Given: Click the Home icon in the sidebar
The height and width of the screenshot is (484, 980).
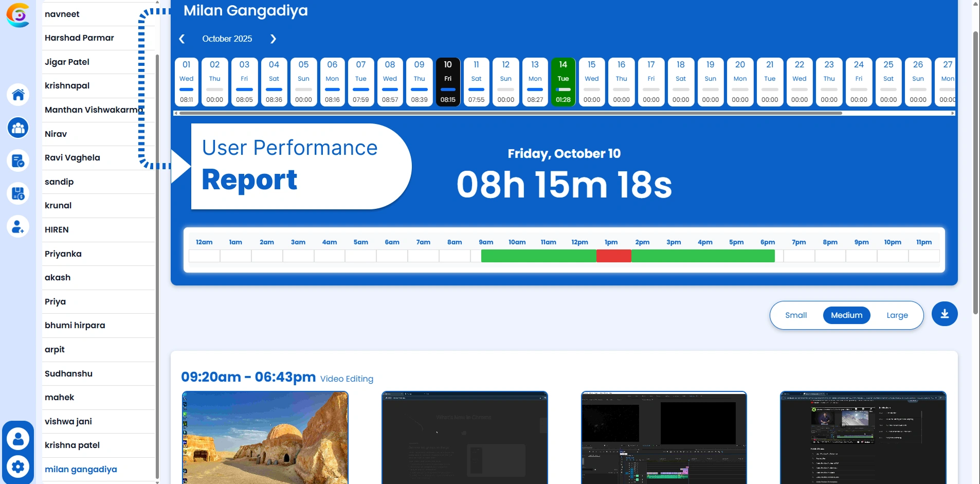Looking at the screenshot, I should coord(18,95).
